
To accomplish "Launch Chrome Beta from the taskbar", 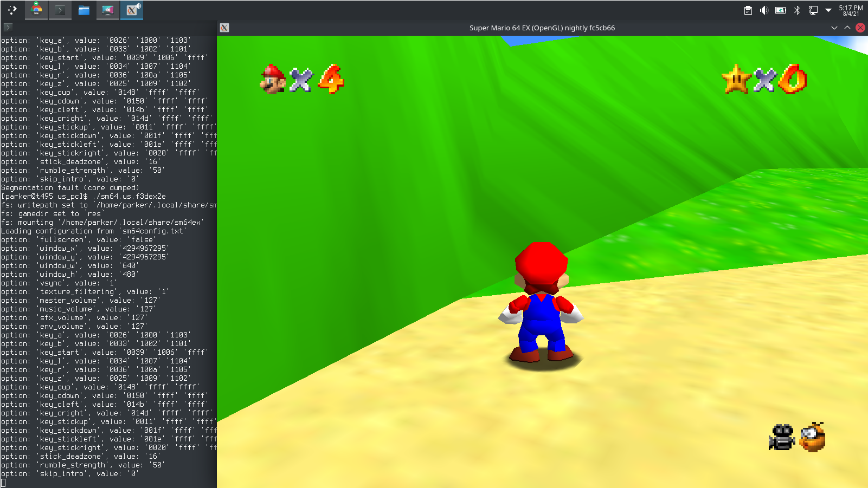I will pos(36,10).
